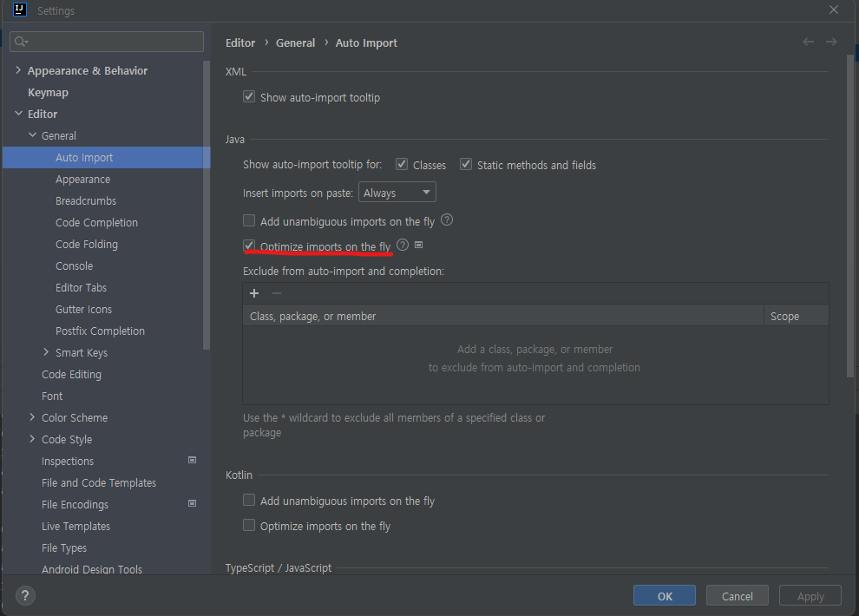Enable Kotlin Add unambiguous imports on the fly

[x=249, y=500]
